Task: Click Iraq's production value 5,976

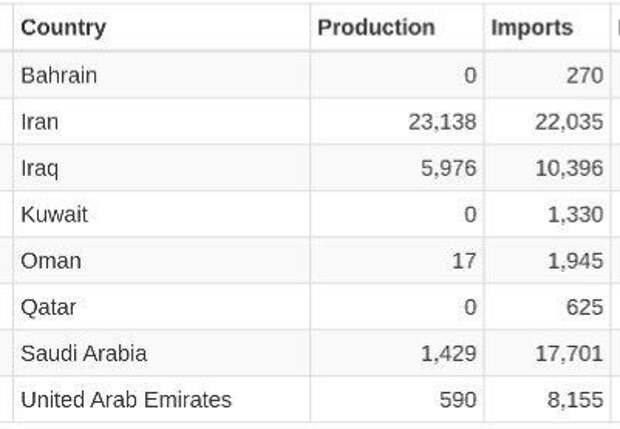Action: [x=449, y=168]
